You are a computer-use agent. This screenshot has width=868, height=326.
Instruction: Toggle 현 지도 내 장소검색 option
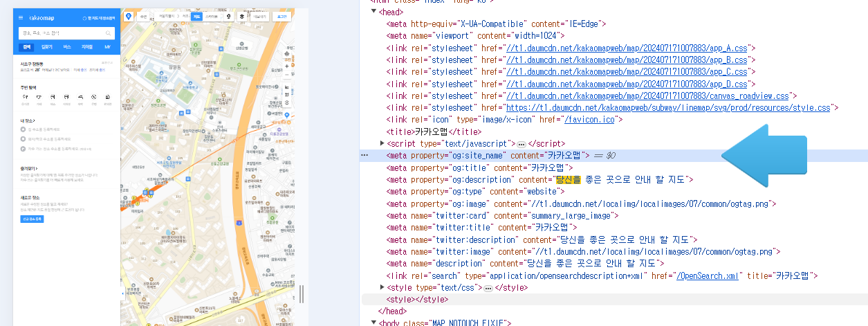coord(99,18)
